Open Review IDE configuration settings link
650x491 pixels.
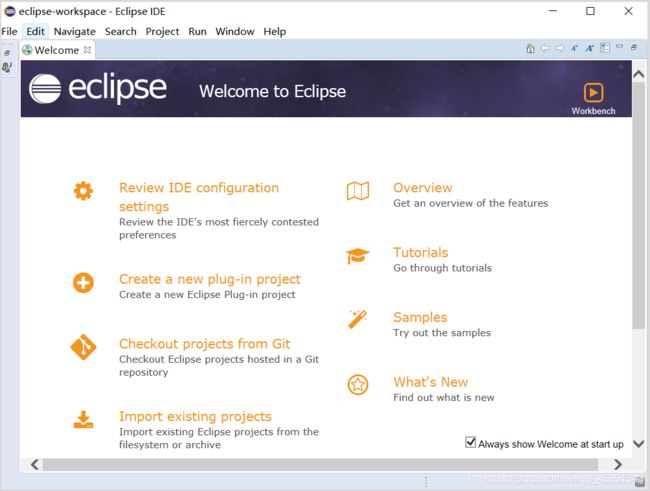point(199,197)
